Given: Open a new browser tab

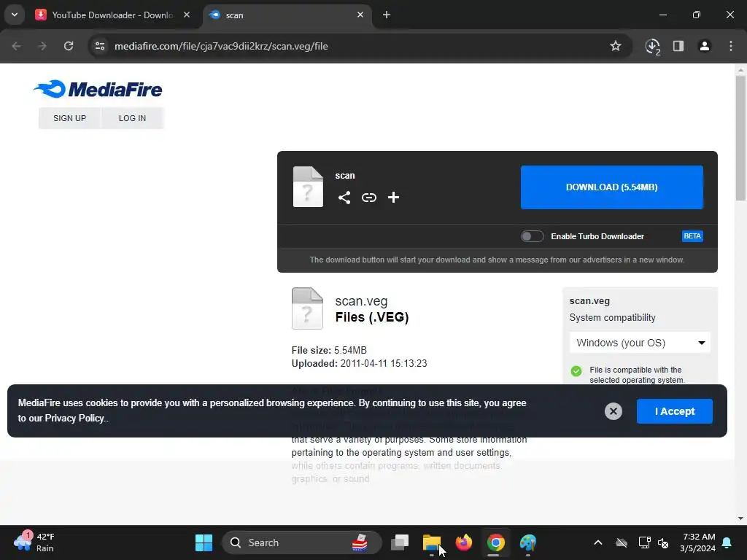Looking at the screenshot, I should coord(387,15).
